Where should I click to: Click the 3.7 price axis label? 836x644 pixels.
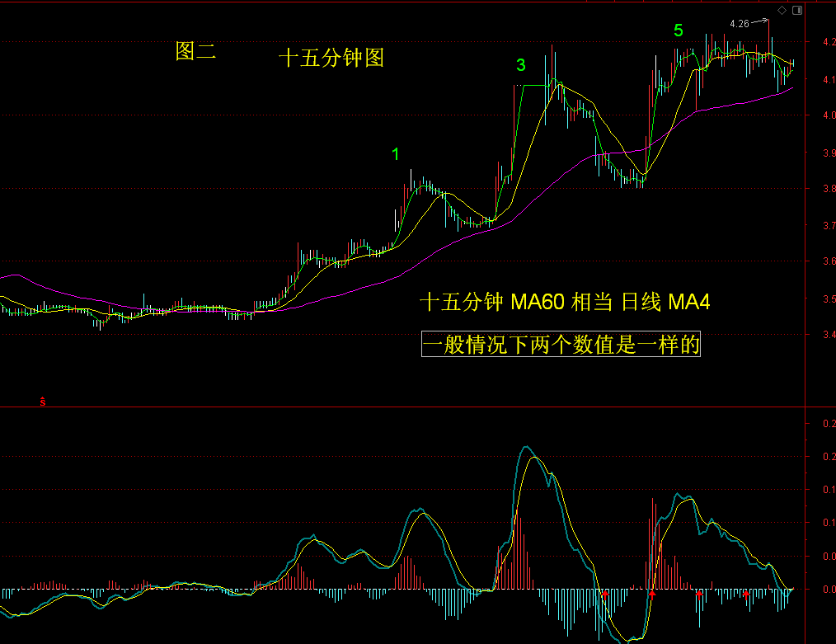(x=829, y=225)
